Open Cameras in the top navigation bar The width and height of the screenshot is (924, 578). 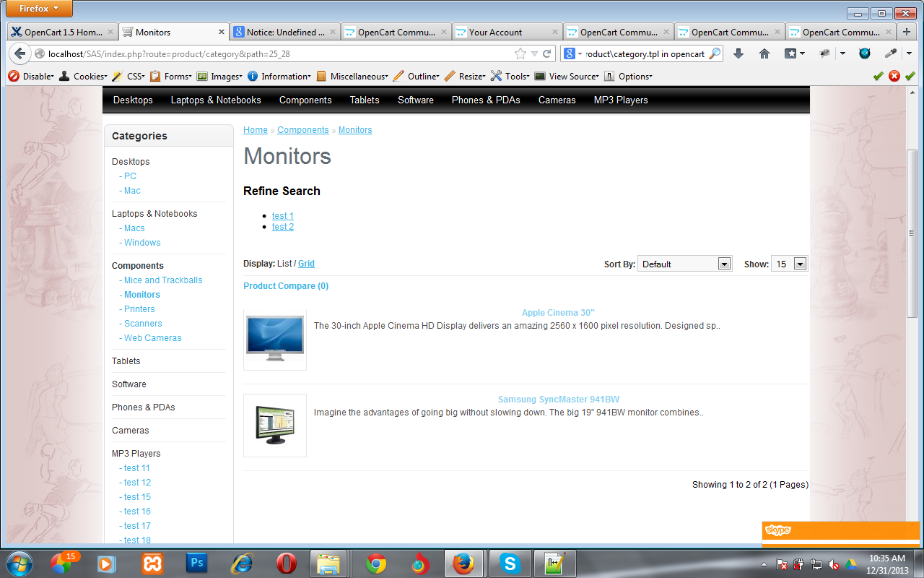[x=557, y=100]
